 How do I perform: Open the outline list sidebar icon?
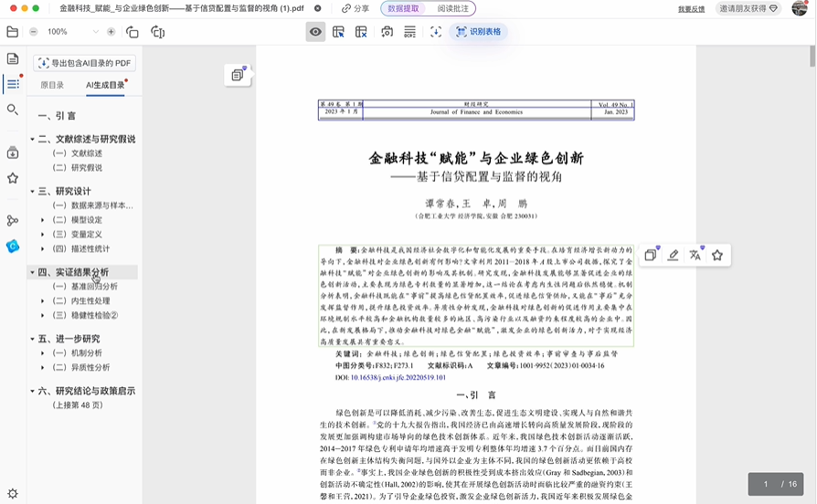click(13, 84)
